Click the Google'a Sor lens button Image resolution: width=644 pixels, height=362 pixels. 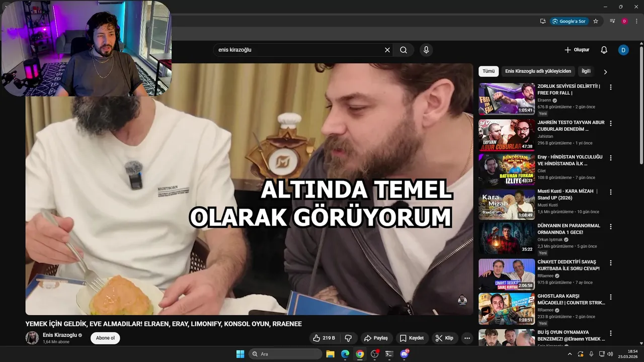(x=569, y=21)
